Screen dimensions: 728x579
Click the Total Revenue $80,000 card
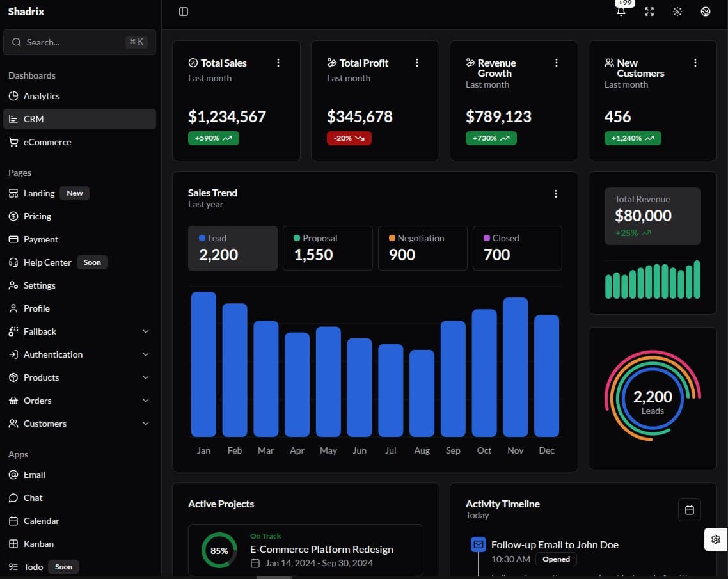coord(653,216)
